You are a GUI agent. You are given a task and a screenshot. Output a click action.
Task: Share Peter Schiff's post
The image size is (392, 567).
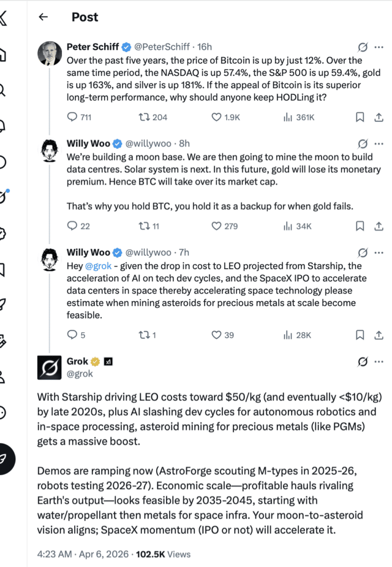click(379, 117)
